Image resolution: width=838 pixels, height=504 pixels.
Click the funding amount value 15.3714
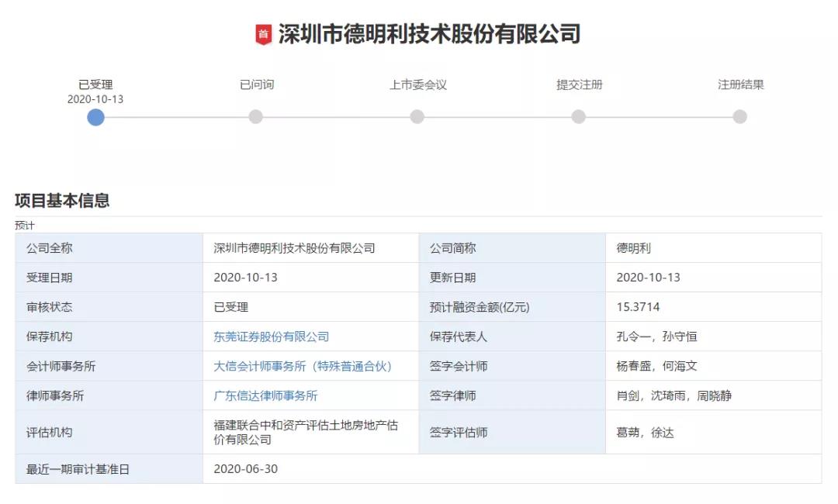pyautogui.click(x=636, y=305)
